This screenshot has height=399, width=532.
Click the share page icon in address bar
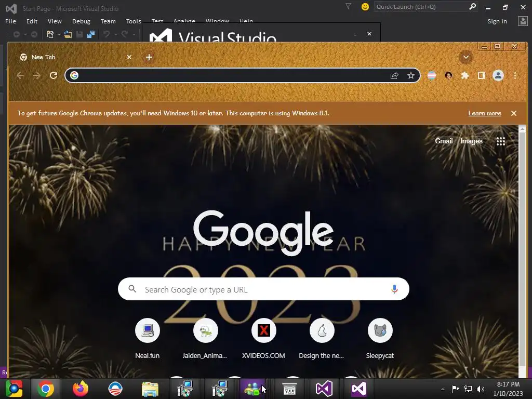(394, 75)
